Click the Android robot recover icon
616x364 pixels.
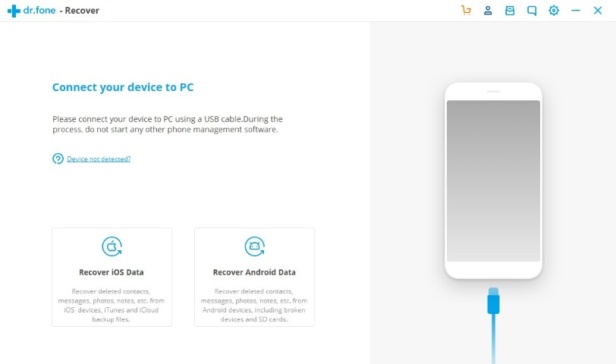(x=255, y=246)
